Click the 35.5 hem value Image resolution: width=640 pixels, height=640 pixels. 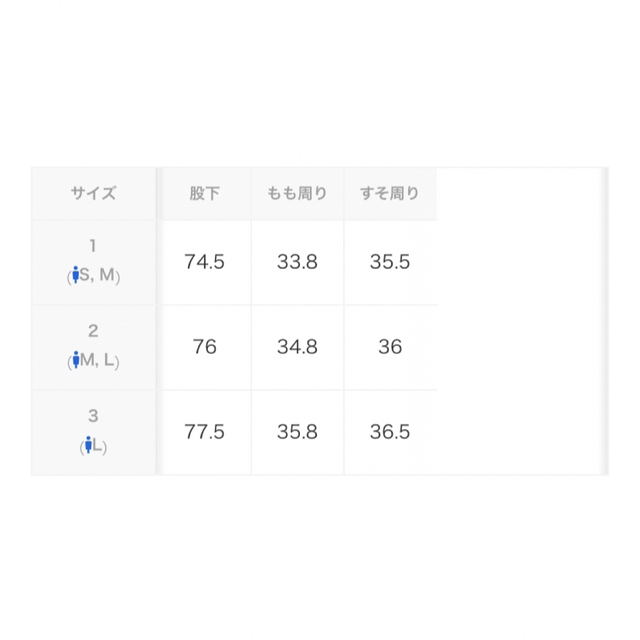click(x=390, y=262)
